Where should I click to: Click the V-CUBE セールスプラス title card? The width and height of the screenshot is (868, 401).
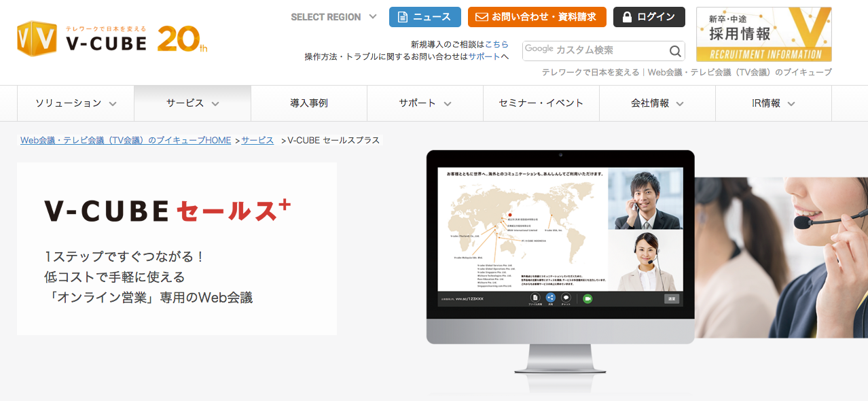coord(177,249)
